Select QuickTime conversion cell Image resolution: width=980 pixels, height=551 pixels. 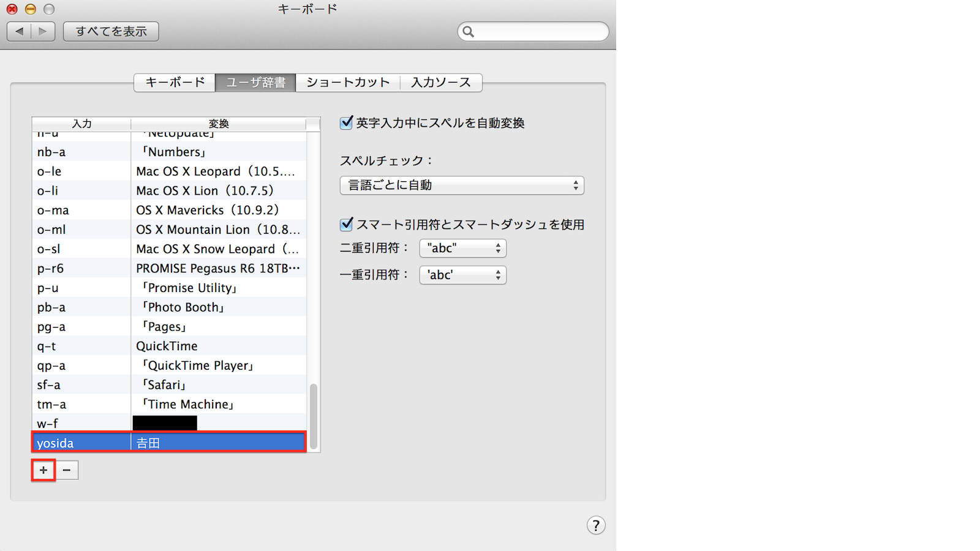[x=219, y=346]
